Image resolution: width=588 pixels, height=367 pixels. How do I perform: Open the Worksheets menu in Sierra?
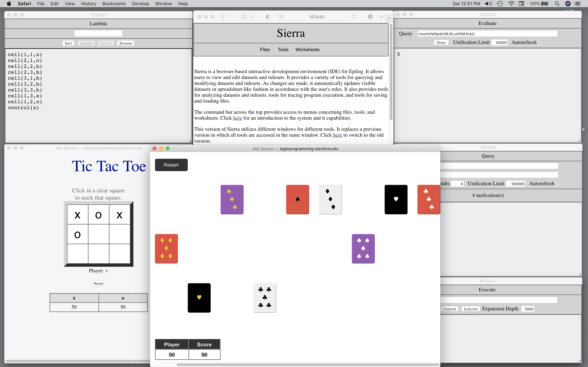pos(307,49)
